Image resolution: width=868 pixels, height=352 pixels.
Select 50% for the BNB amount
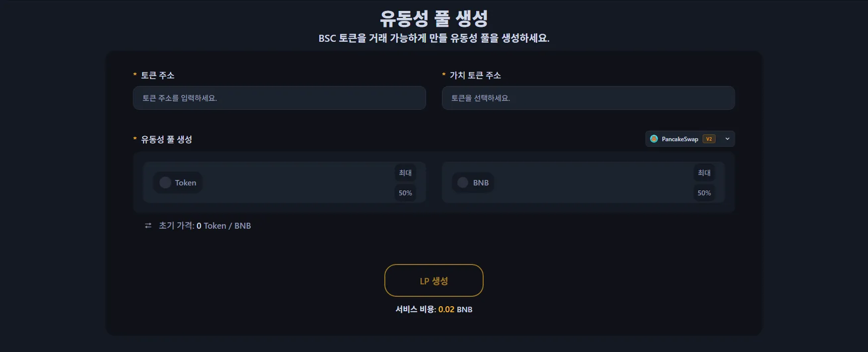(704, 192)
